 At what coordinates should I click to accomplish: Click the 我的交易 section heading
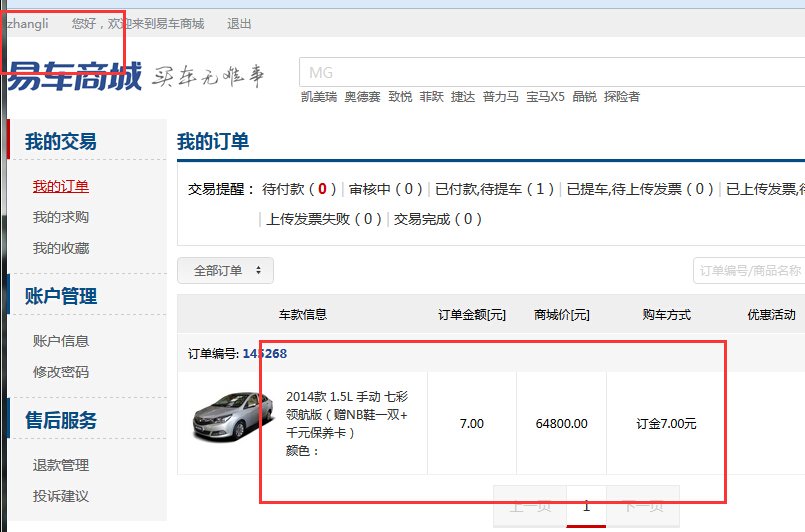pos(61,141)
